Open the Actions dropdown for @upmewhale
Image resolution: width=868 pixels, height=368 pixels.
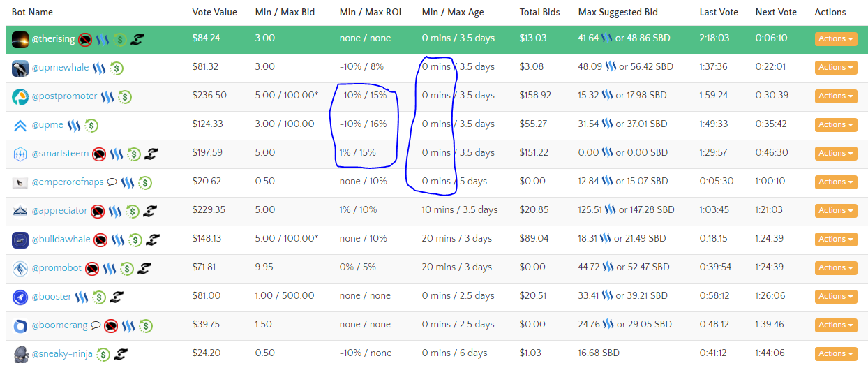(x=835, y=68)
